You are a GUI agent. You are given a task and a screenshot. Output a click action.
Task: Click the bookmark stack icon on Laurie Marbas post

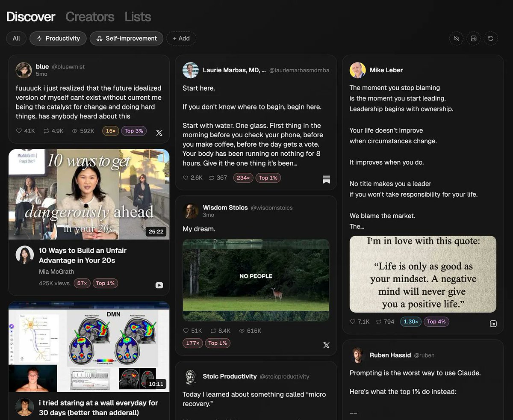click(x=326, y=179)
